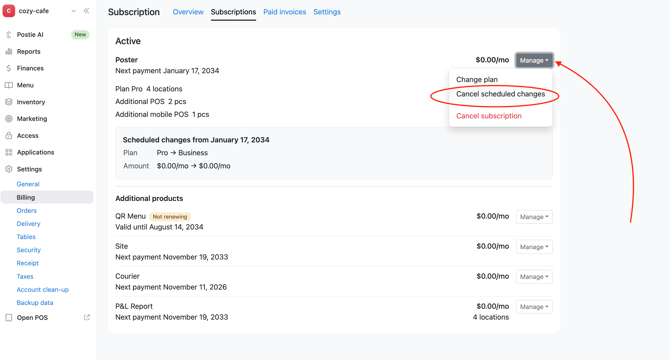Click 'Plan Pro 4 locations' line

(x=149, y=89)
